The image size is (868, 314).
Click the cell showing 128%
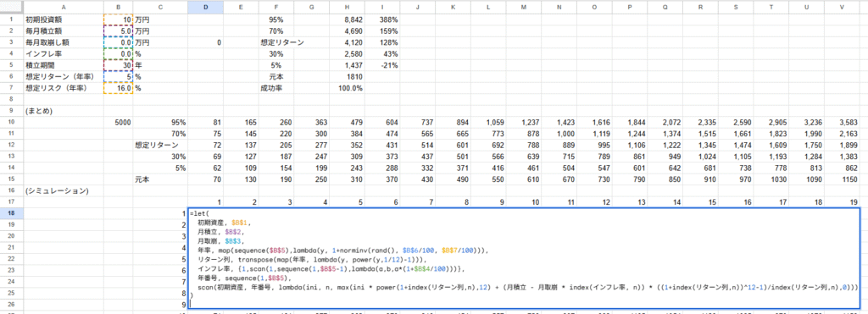pos(382,42)
